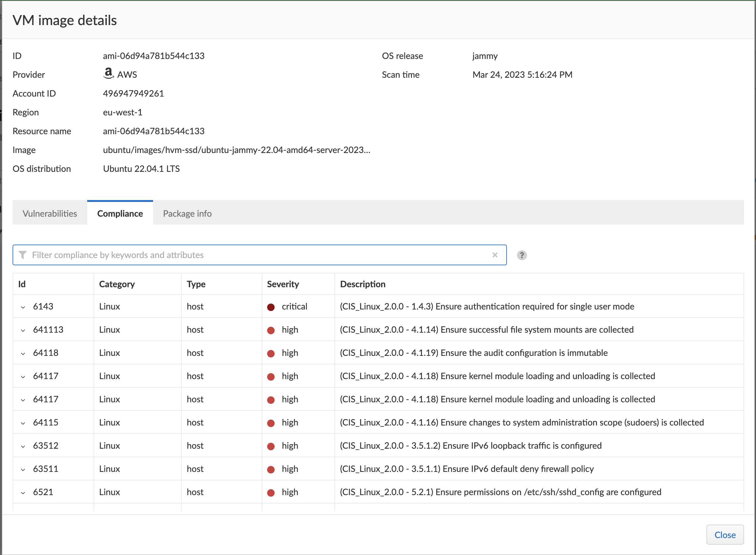Click the high severity dot in row 641113
Image resolution: width=756 pixels, height=555 pixels.
[271, 330]
